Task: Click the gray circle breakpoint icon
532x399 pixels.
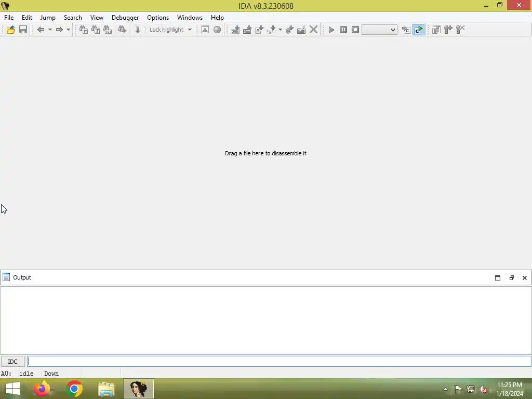Action: point(217,30)
